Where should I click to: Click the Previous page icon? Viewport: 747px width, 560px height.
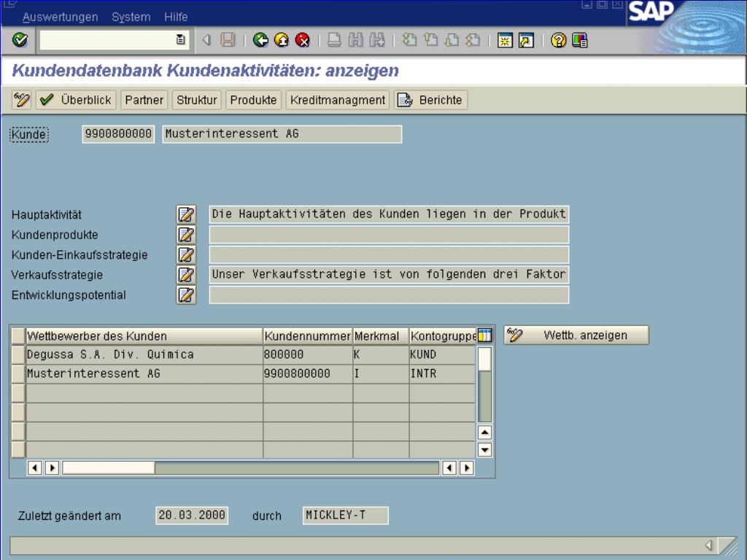430,40
